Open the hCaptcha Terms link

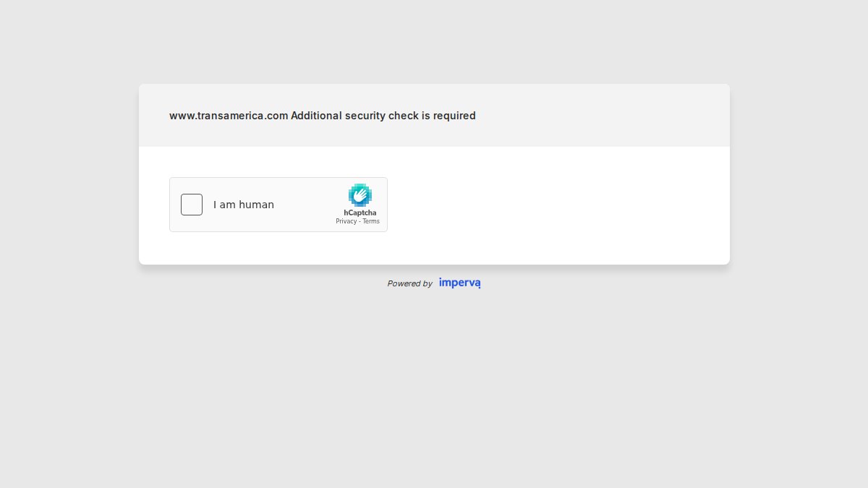pyautogui.click(x=371, y=221)
